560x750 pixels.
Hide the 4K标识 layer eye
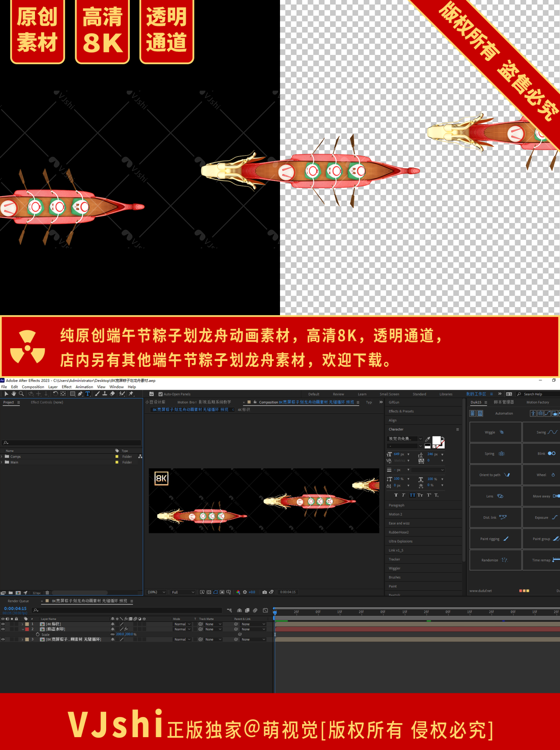pyautogui.click(x=3, y=624)
